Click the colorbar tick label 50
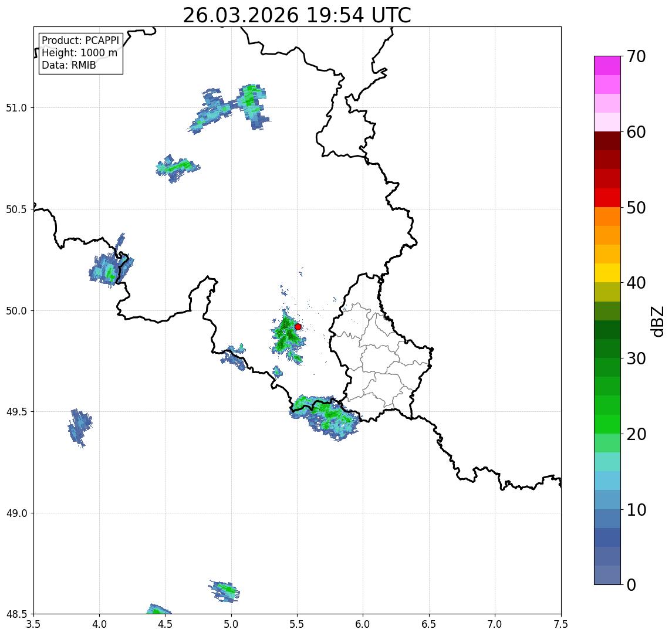 pyautogui.click(x=636, y=208)
